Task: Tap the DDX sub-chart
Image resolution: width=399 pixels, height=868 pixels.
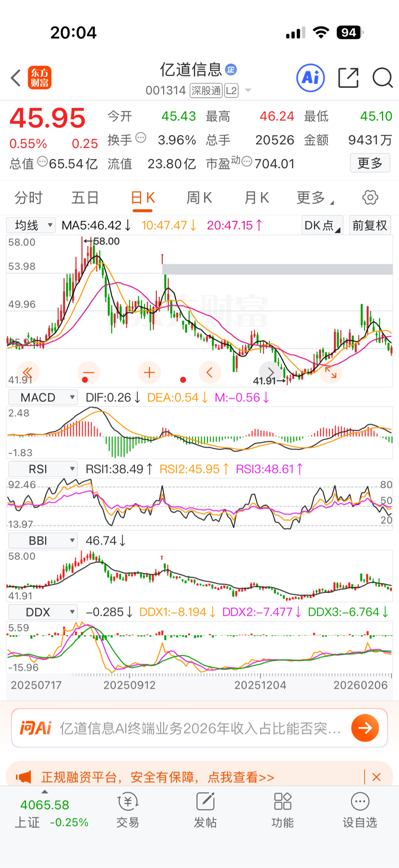Action: 199,648
